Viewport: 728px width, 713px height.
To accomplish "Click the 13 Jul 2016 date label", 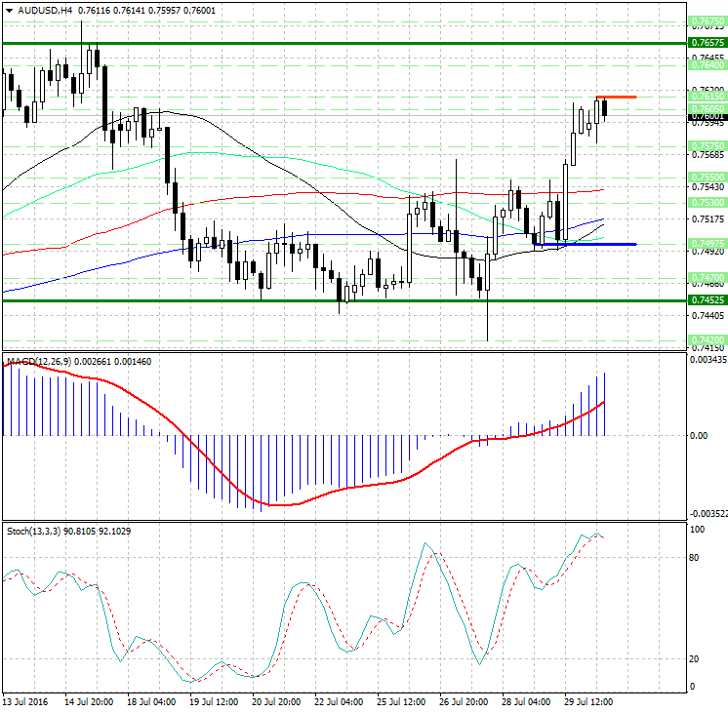I will click(x=25, y=701).
